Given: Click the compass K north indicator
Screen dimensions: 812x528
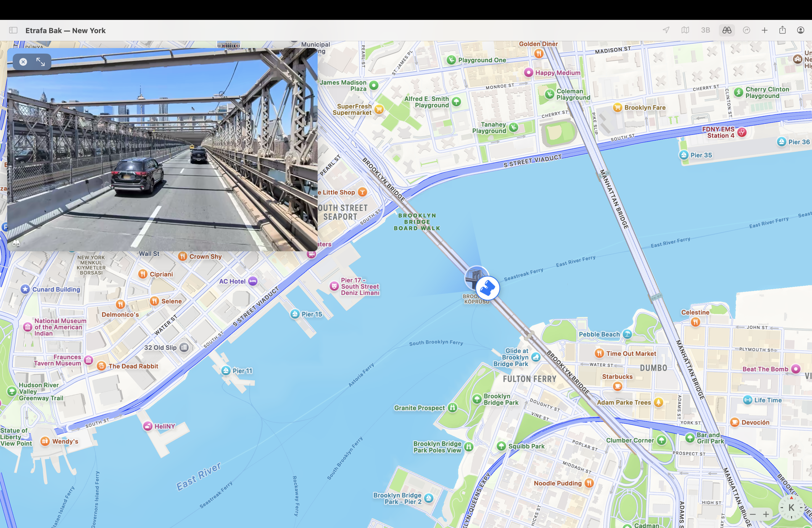Looking at the screenshot, I should (791, 508).
